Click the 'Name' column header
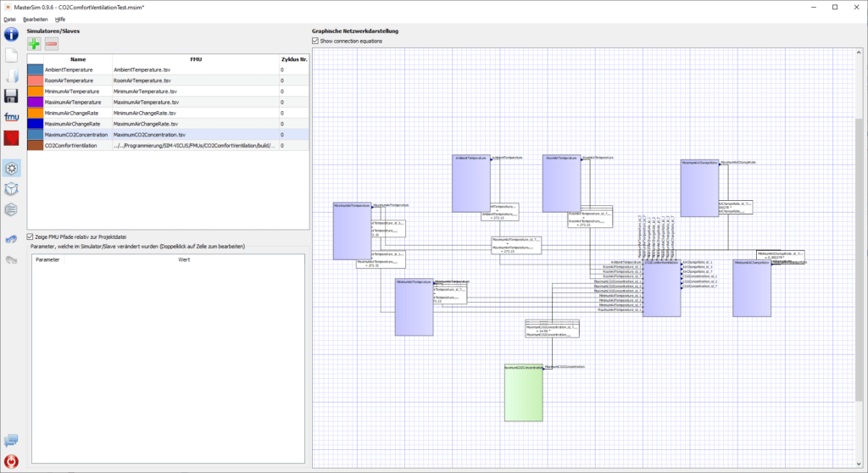This screenshot has width=868, height=473. (78, 59)
